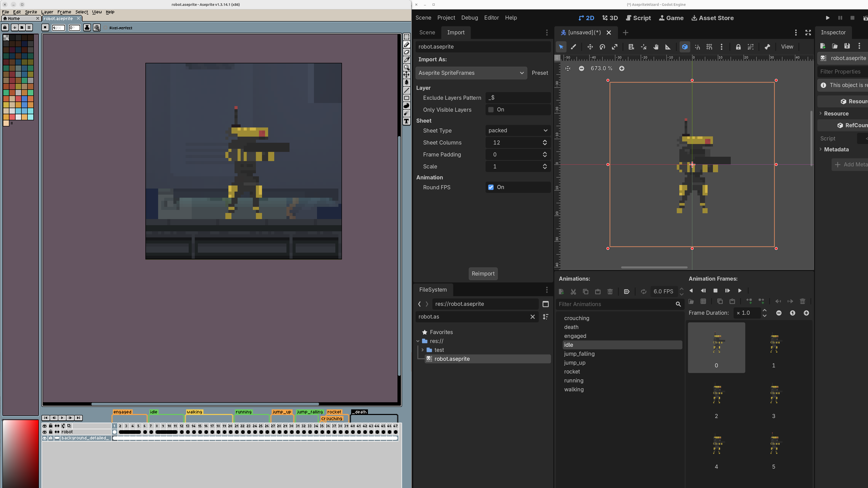Screen dimensions: 868x488
Task: Hide the robot layer in Aseprite timeline
Action: tap(45, 432)
